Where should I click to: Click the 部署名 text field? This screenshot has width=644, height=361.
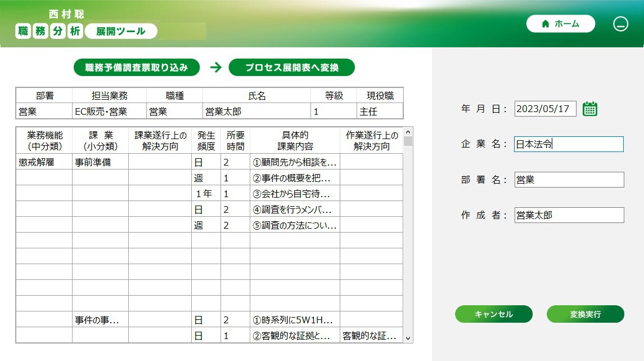pyautogui.click(x=569, y=180)
